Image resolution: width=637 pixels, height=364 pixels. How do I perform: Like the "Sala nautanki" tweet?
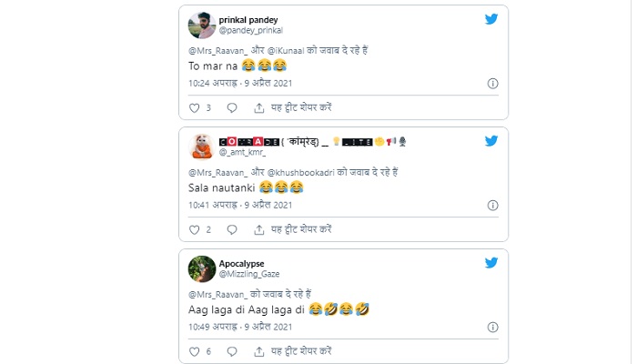coord(194,229)
